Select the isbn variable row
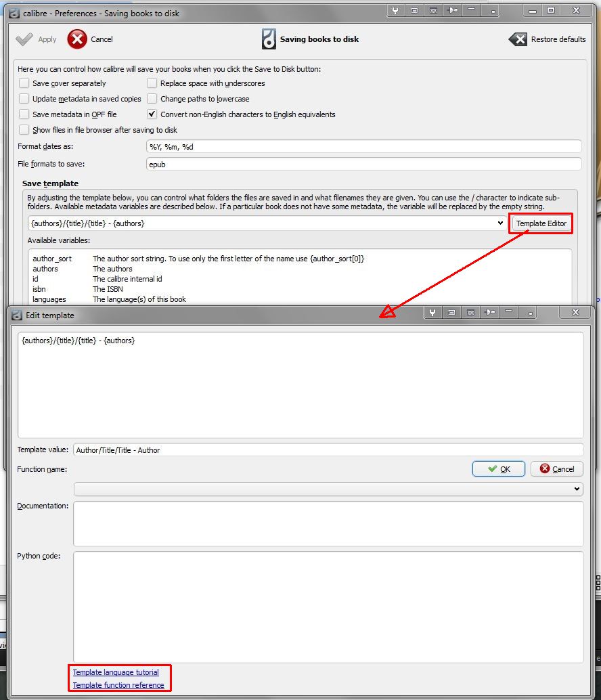Image resolution: width=601 pixels, height=700 pixels. (x=78, y=289)
